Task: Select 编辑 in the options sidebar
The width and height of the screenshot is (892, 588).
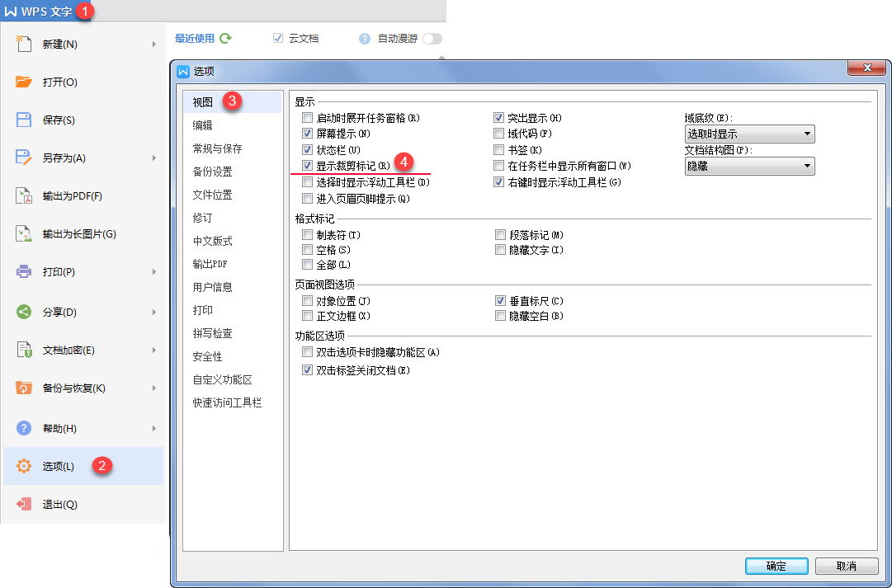Action: pos(203,125)
